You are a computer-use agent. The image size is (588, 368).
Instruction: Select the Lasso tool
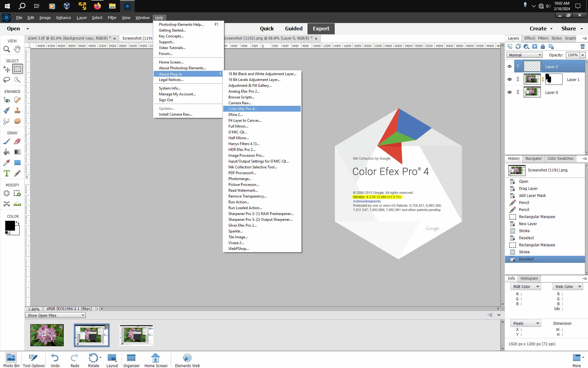click(x=6, y=80)
